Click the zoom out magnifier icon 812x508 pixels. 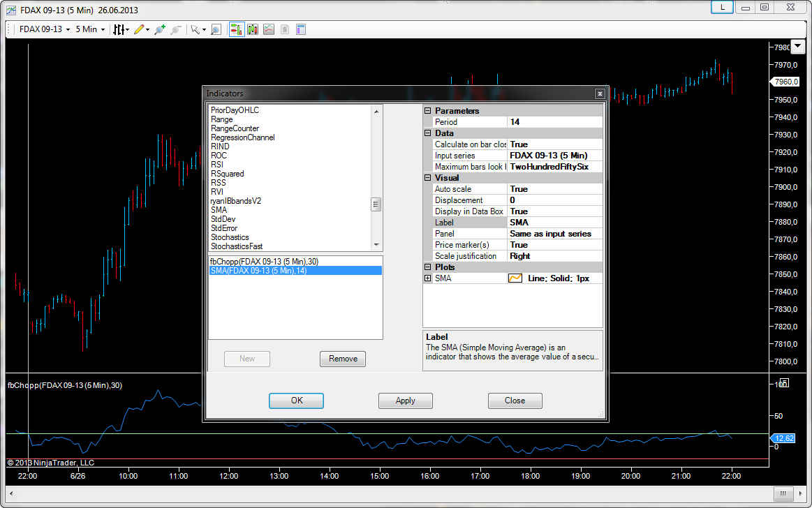click(x=176, y=29)
